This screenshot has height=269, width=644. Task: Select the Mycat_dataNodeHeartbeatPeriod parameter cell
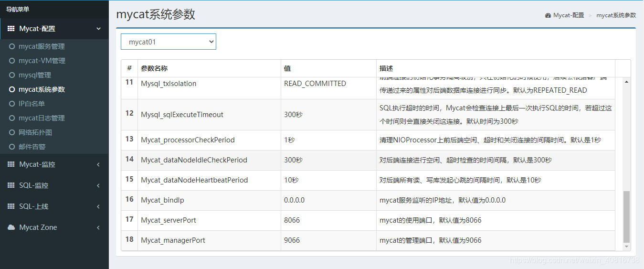tap(209, 180)
